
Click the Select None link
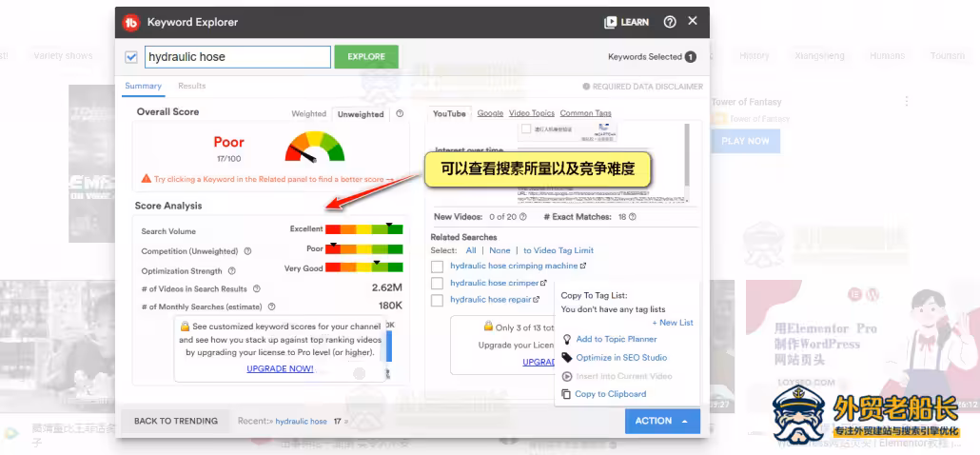click(500, 250)
